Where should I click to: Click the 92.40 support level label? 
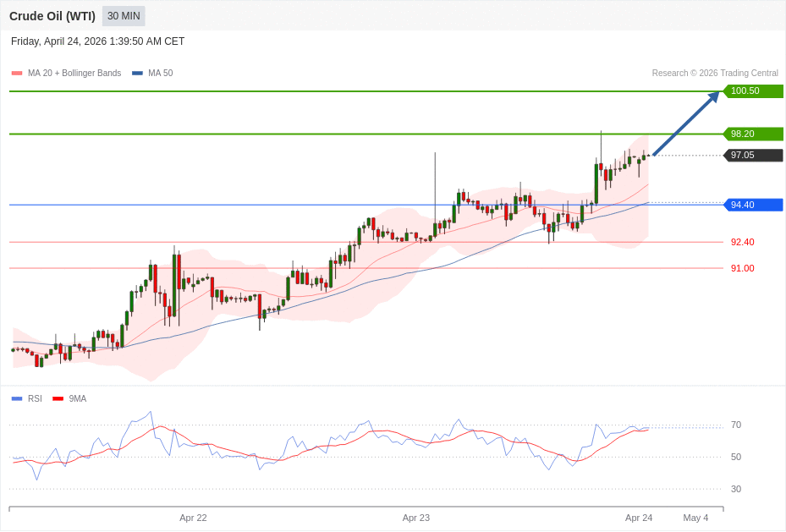(x=741, y=242)
